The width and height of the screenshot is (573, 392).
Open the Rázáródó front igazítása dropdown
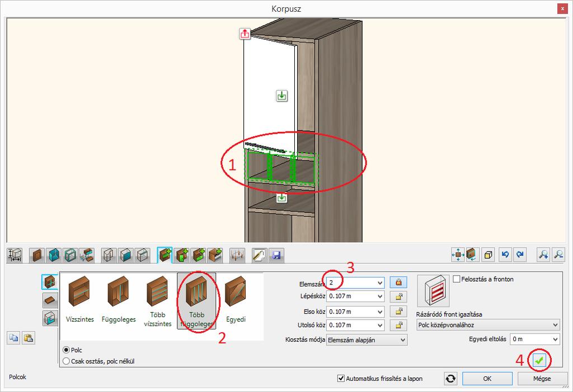(488, 325)
